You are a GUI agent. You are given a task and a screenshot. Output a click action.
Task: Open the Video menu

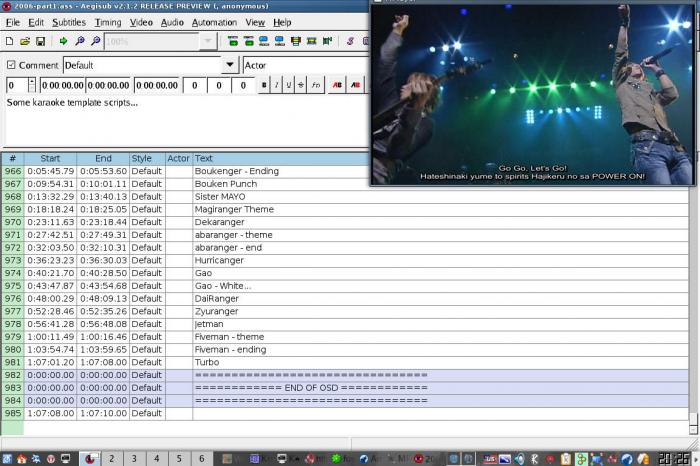point(141,22)
